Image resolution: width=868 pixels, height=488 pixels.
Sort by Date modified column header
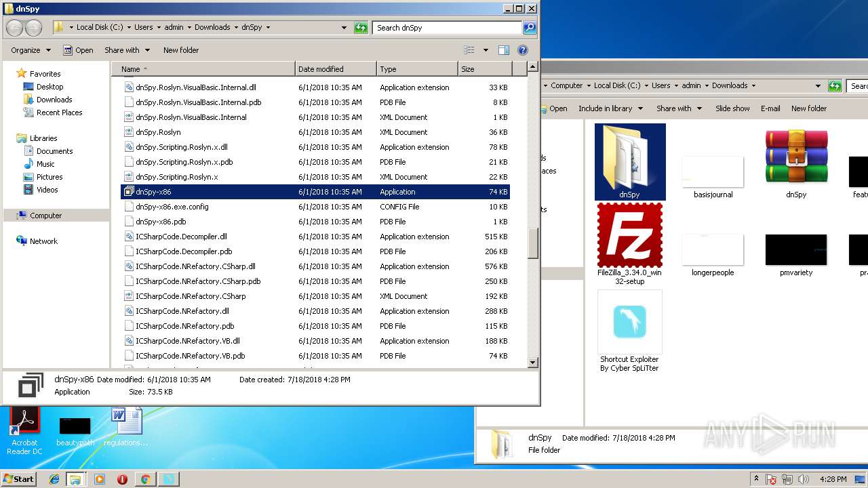click(x=336, y=69)
